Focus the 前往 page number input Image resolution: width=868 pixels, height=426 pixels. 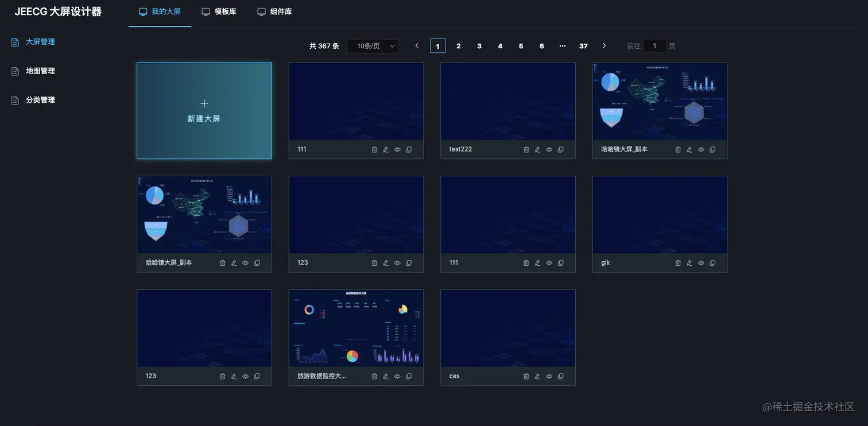pos(654,46)
